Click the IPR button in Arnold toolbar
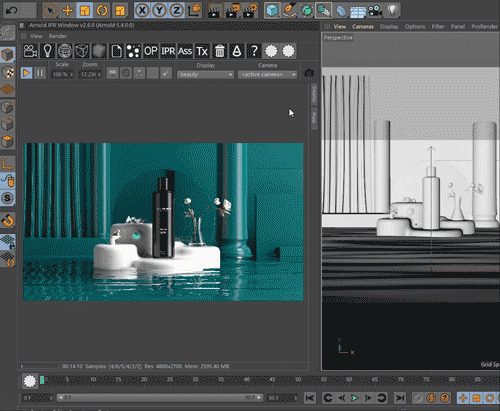 (x=168, y=51)
